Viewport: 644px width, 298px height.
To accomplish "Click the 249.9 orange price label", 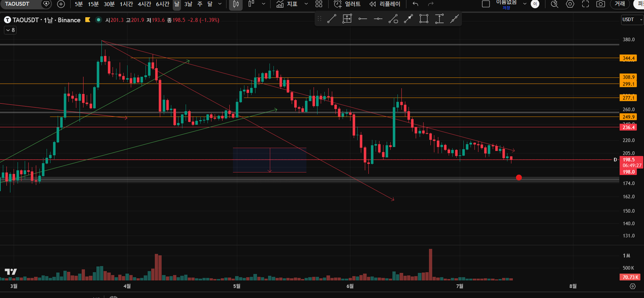I will (x=628, y=117).
